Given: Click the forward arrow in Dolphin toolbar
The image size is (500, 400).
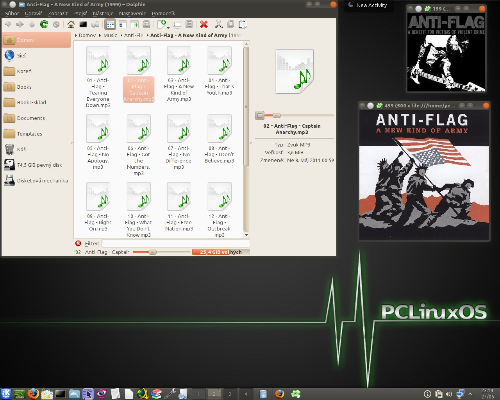Looking at the screenshot, I should click(20, 24).
